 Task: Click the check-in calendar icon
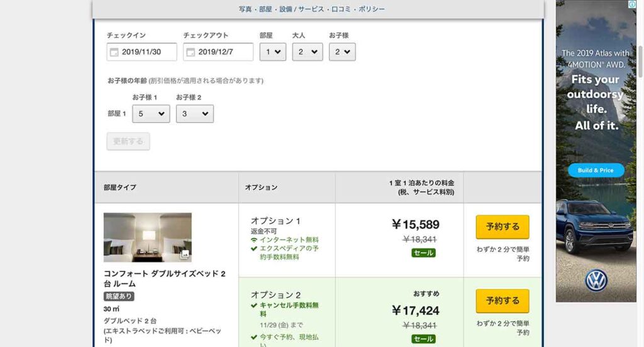coord(114,52)
